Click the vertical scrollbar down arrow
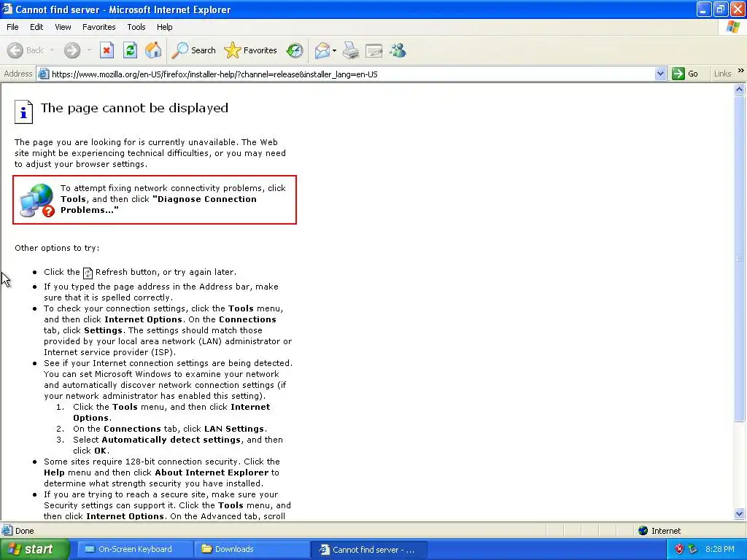The image size is (747, 560). pyautogui.click(x=739, y=513)
